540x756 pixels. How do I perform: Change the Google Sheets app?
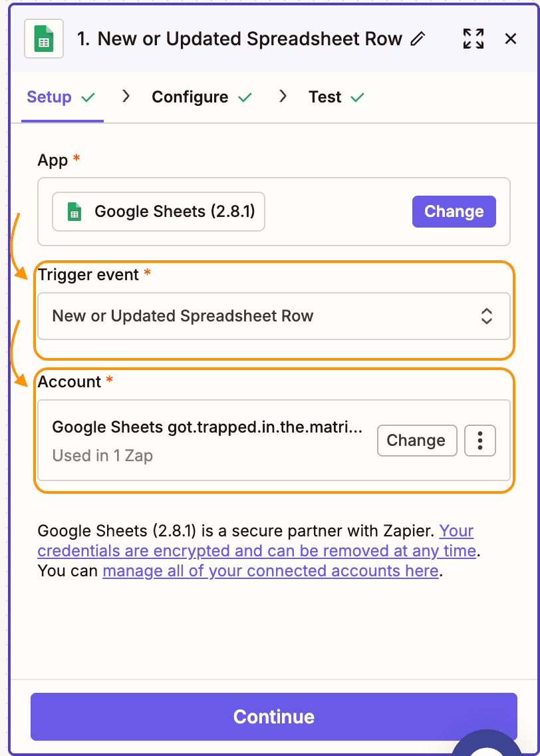454,211
